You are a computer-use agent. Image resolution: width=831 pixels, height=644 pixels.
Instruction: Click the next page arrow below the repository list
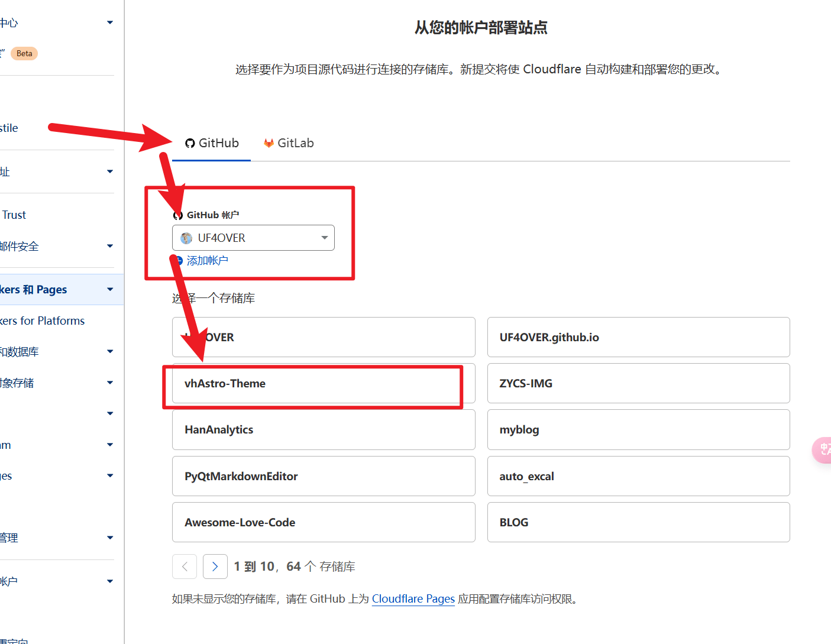(215, 566)
